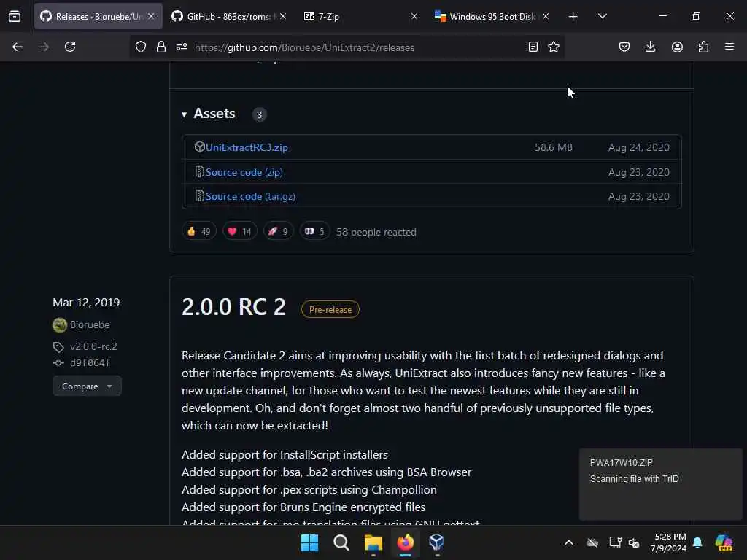Show site security padlock info
Image resolution: width=747 pixels, height=560 pixels.
[x=161, y=47]
